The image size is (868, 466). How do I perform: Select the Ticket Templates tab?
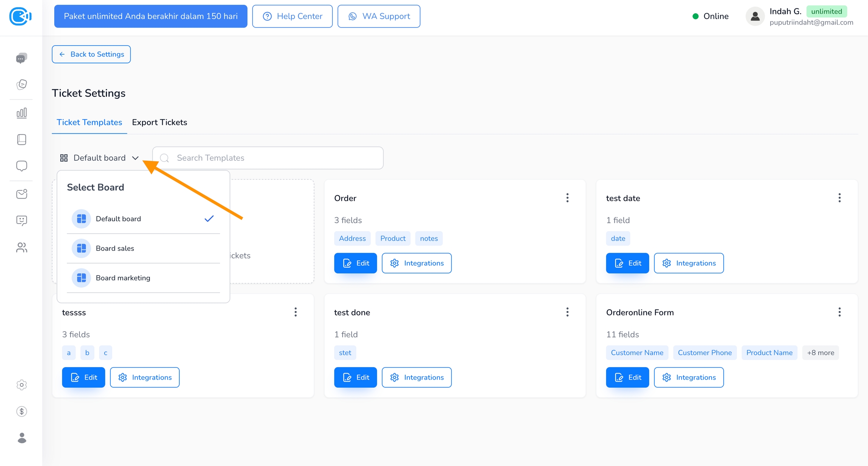(89, 123)
